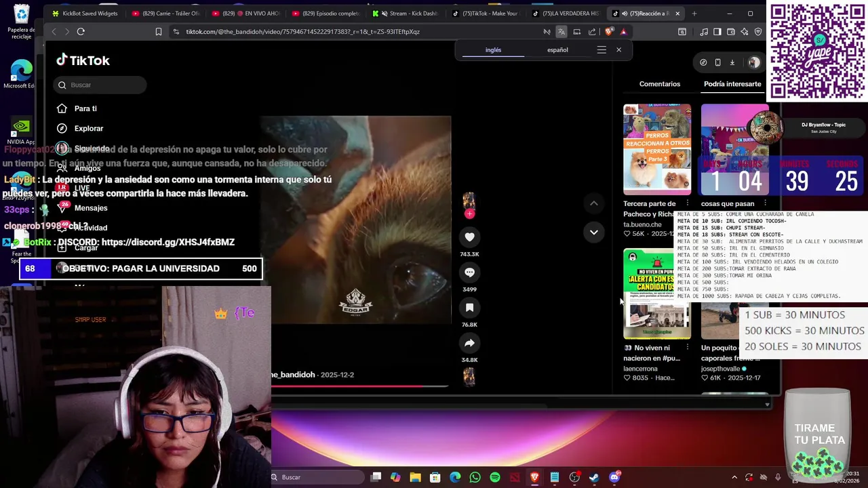Click Windows taskbar Buscar search box
Screen dimensions: 868x488
317,477
